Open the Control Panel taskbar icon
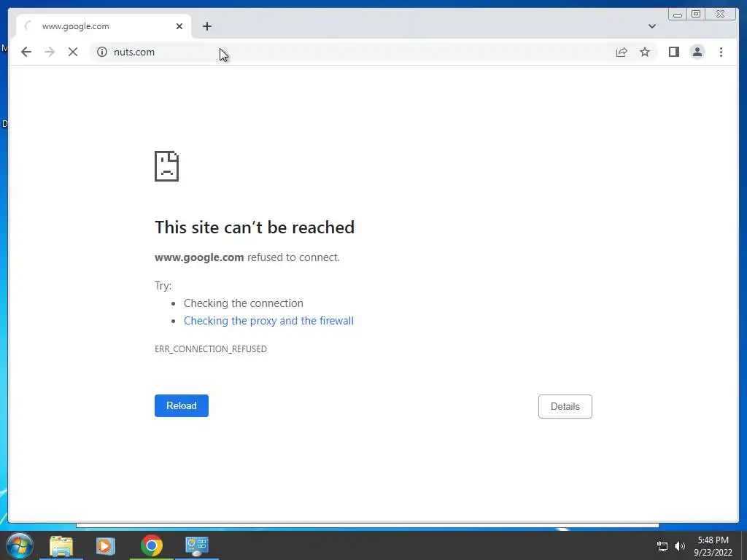This screenshot has height=560, width=747. click(x=197, y=546)
